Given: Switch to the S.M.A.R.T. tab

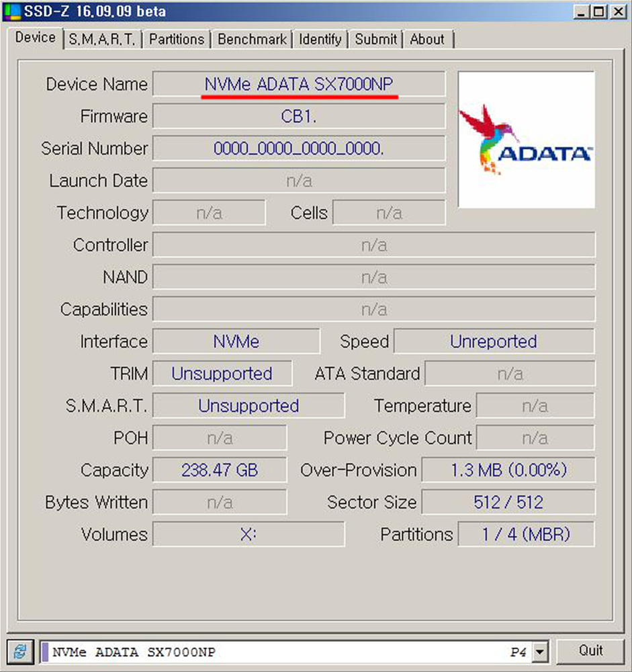Looking at the screenshot, I should click(x=102, y=39).
